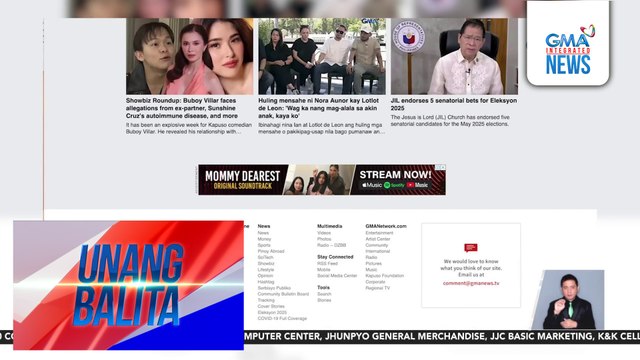Screen dimensions: 640x360
Task: Click the AdChoices icon on banner ad
Action: pos(440,167)
